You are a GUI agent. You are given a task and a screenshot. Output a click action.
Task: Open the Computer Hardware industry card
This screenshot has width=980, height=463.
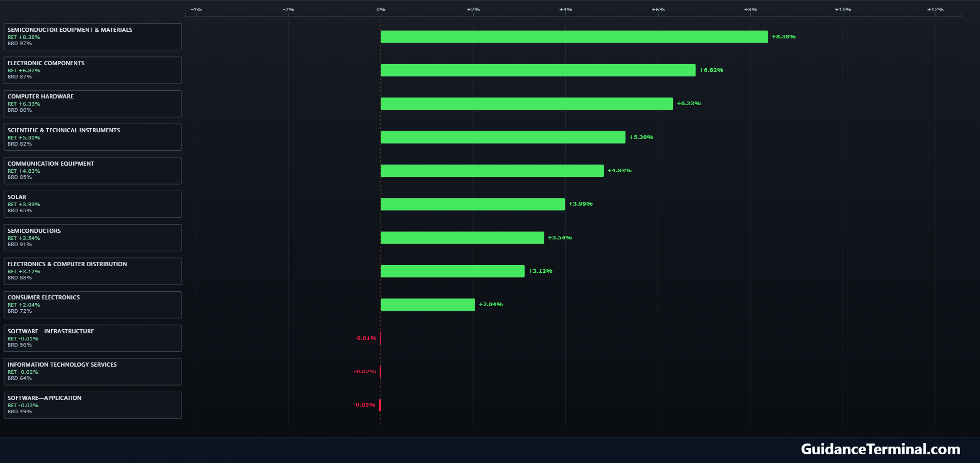coord(93,104)
